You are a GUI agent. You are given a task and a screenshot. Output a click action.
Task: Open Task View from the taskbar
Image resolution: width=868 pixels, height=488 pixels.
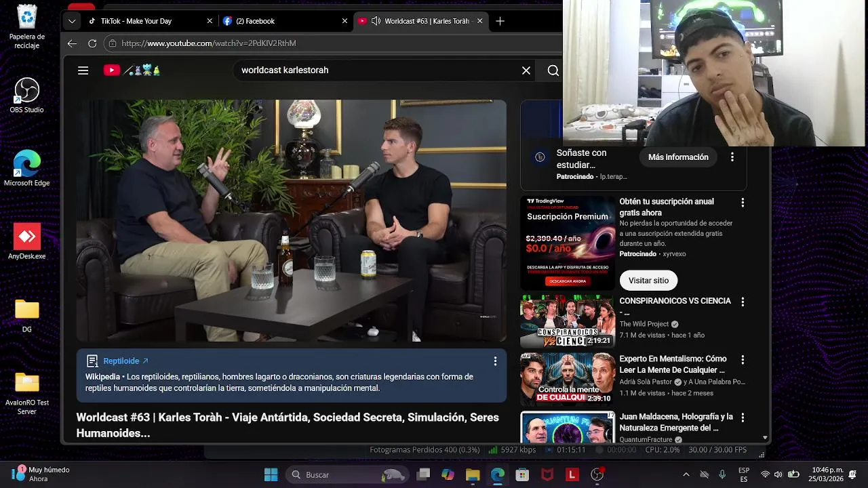click(423, 474)
